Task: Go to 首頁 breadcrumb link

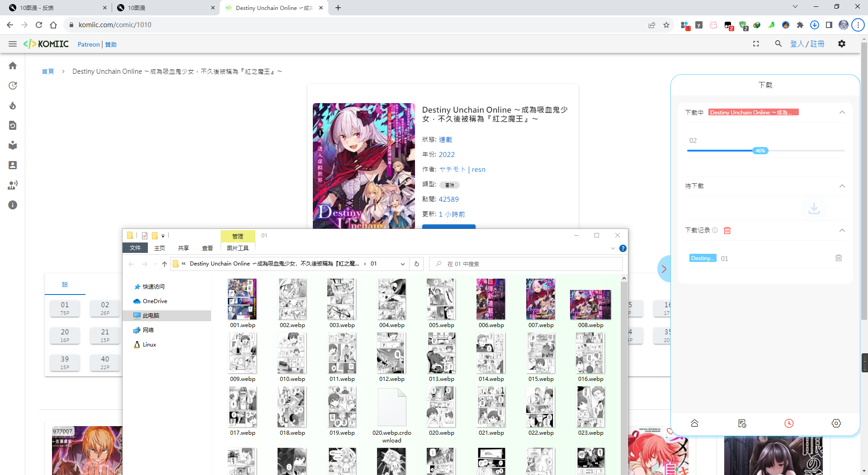Action: coord(48,71)
